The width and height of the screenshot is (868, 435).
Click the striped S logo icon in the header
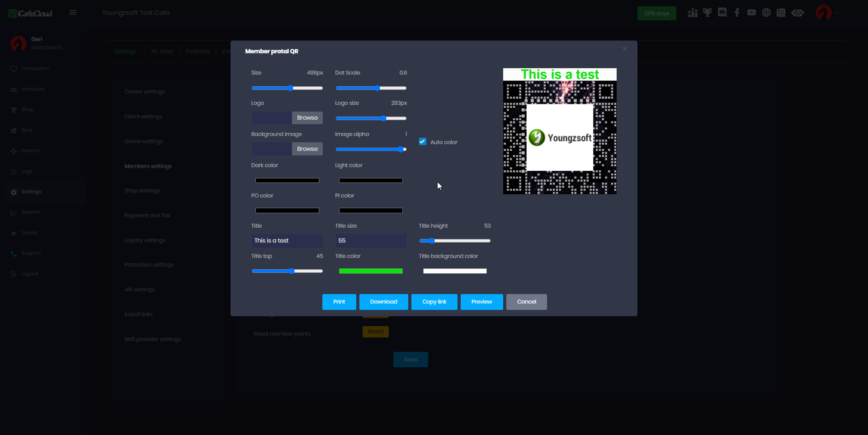click(798, 13)
